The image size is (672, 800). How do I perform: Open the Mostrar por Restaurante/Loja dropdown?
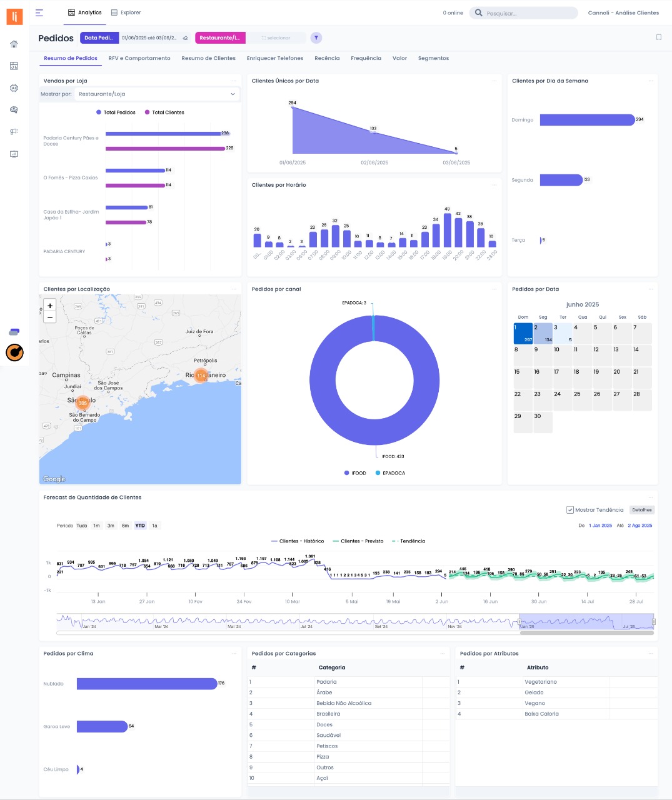coord(157,94)
